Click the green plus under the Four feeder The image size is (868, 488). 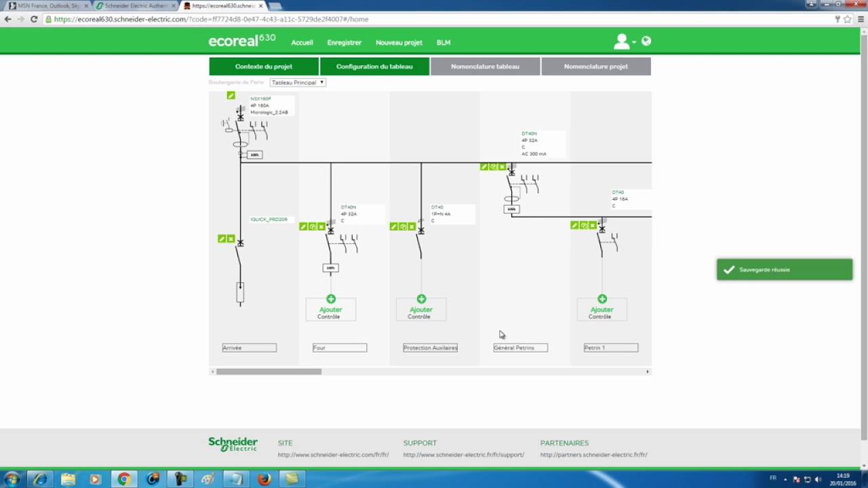(331, 299)
